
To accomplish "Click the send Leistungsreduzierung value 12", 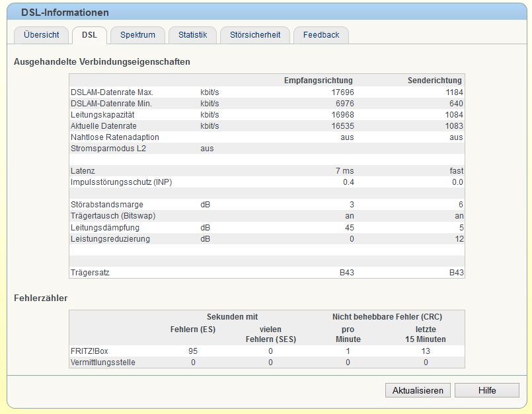I will tap(459, 239).
